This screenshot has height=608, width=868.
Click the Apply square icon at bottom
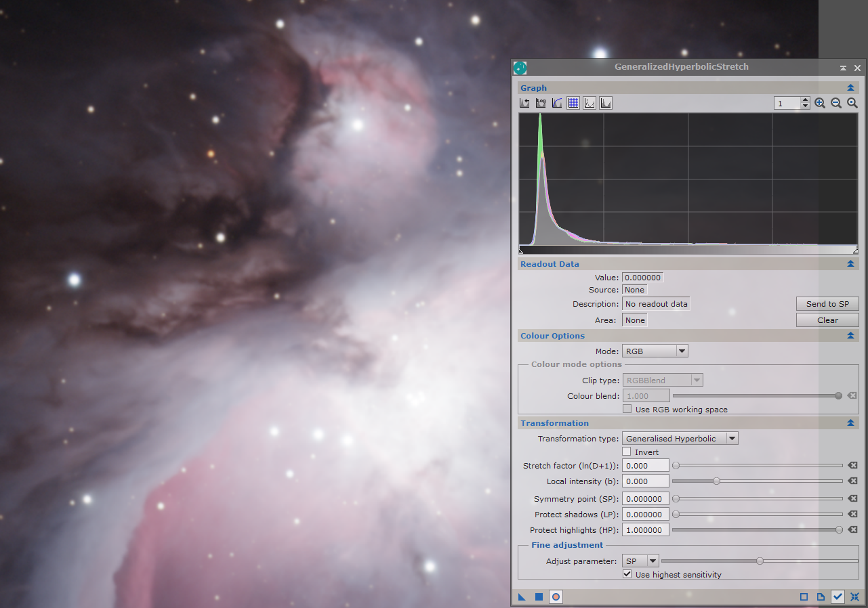pyautogui.click(x=539, y=596)
